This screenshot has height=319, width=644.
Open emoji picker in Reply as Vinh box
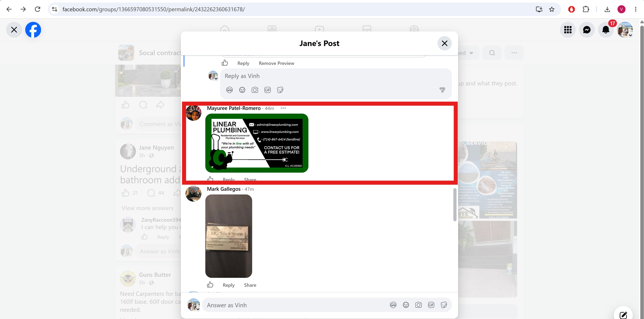pos(242,90)
